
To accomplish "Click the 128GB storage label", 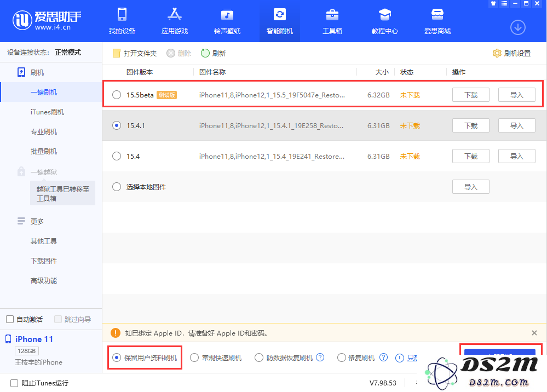I will 27,351.
